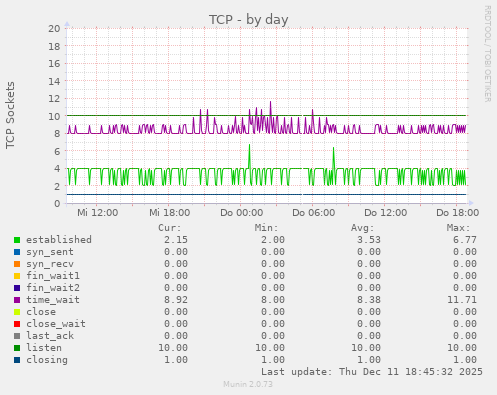
Task: Click the y-axis value 20
Action: click(x=54, y=29)
